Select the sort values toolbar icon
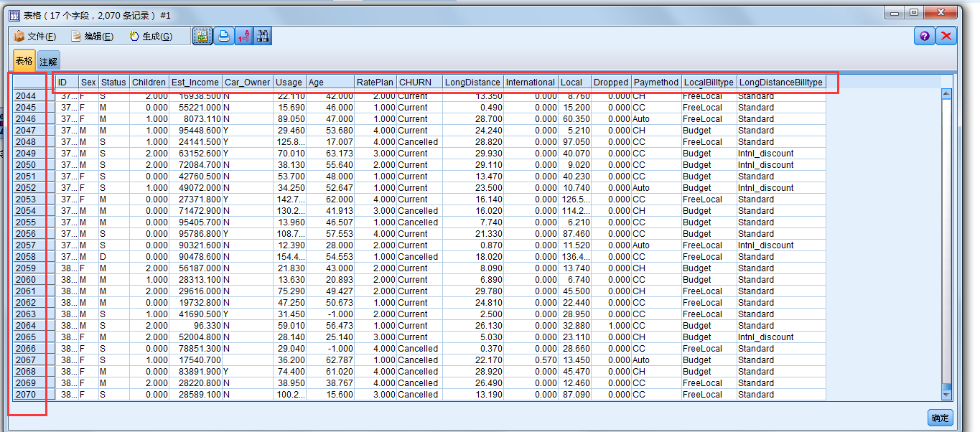 [244, 36]
